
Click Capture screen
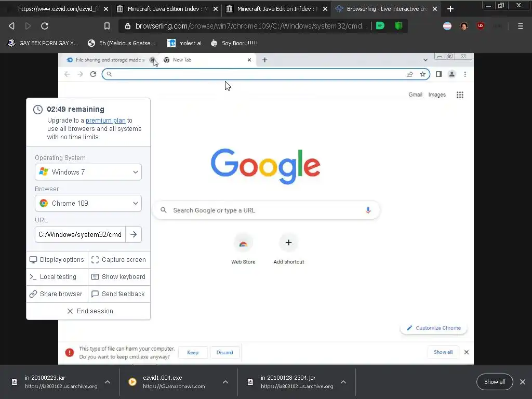pos(119,260)
